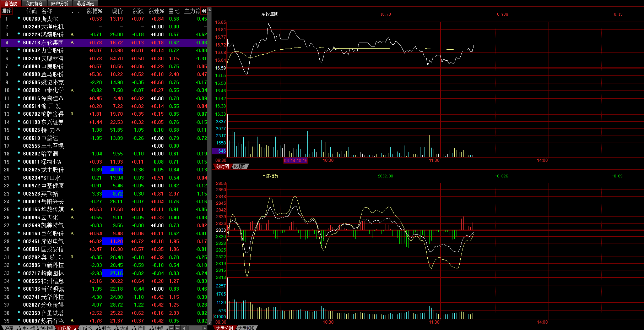The width and height of the screenshot is (644, 330).
Task: Sort by the 涨幅% column header
Action: tap(94, 11)
